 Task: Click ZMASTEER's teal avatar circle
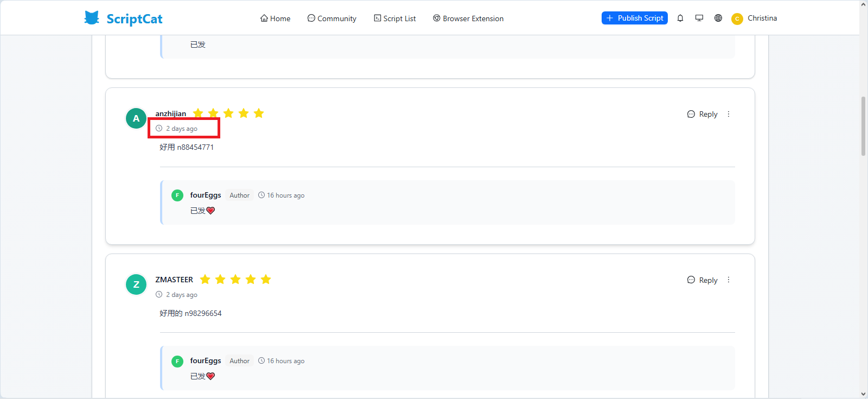[136, 284]
